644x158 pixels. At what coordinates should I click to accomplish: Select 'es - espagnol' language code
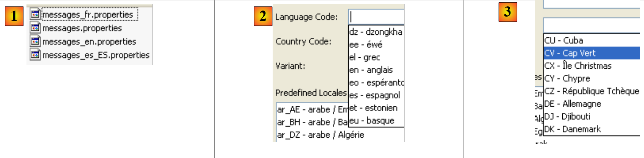(374, 95)
